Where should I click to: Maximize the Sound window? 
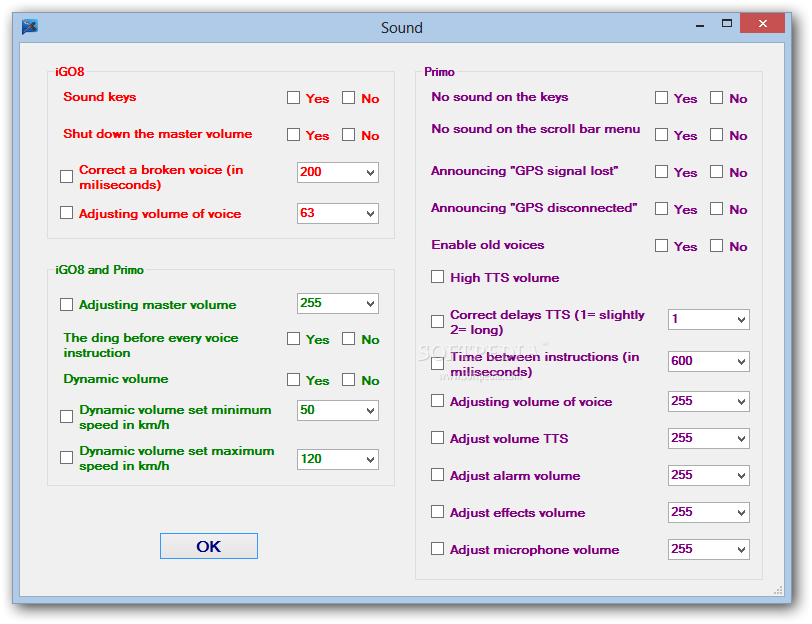click(x=727, y=23)
